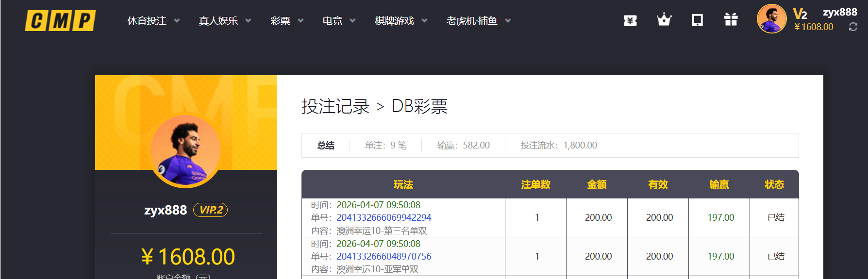
Task: Expand the 真人娱乐 dropdown arrow
Action: click(248, 21)
